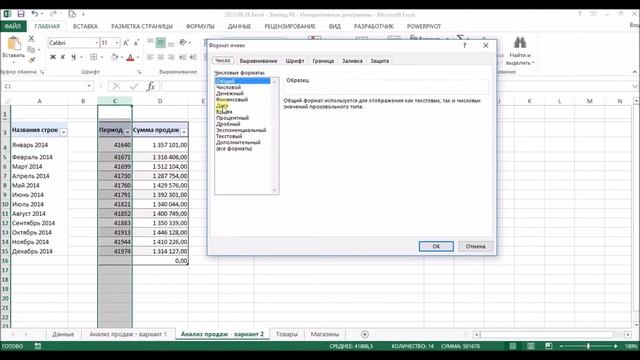Open the font size dropdown
The image size is (640, 360).
click(117, 43)
